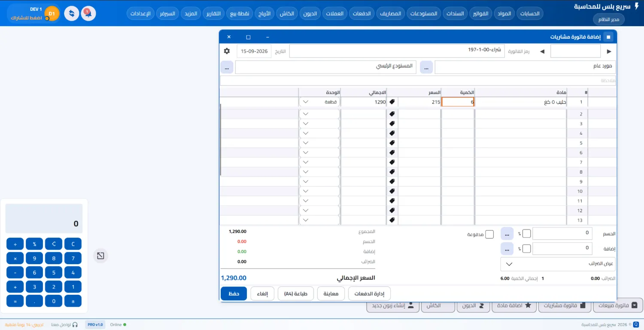This screenshot has width=644, height=330.
Task: Open the التقارير reports menu
Action: coord(213,13)
